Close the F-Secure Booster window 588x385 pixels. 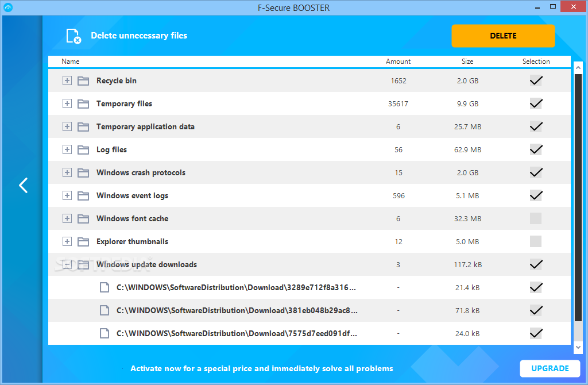574,7
